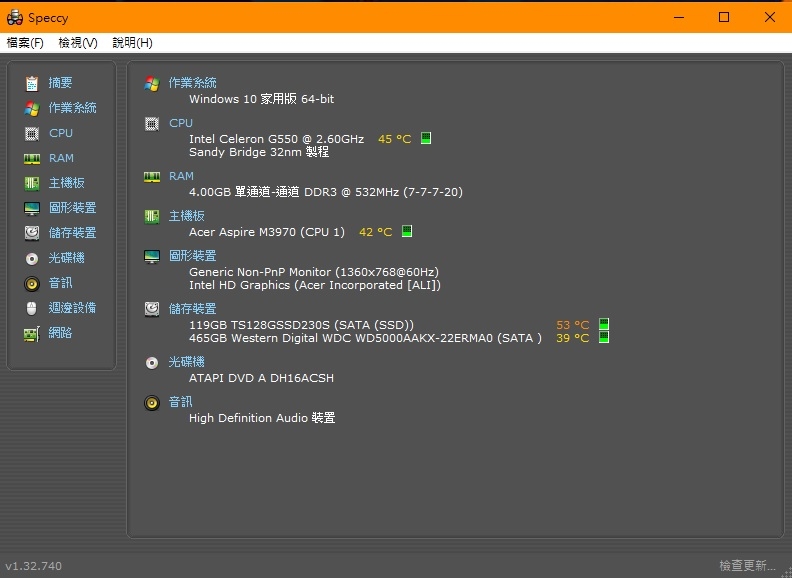Image resolution: width=792 pixels, height=578 pixels.
Task: Click the text Sandy Bridge 32nm 製程
Action: click(259, 152)
